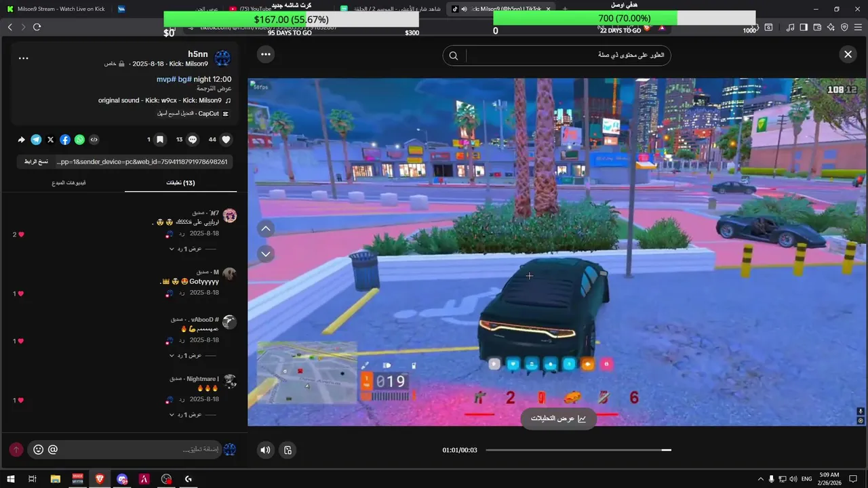Image resolution: width=868 pixels, height=488 pixels.
Task: Open emoji picker in comment box
Action: [x=38, y=449]
